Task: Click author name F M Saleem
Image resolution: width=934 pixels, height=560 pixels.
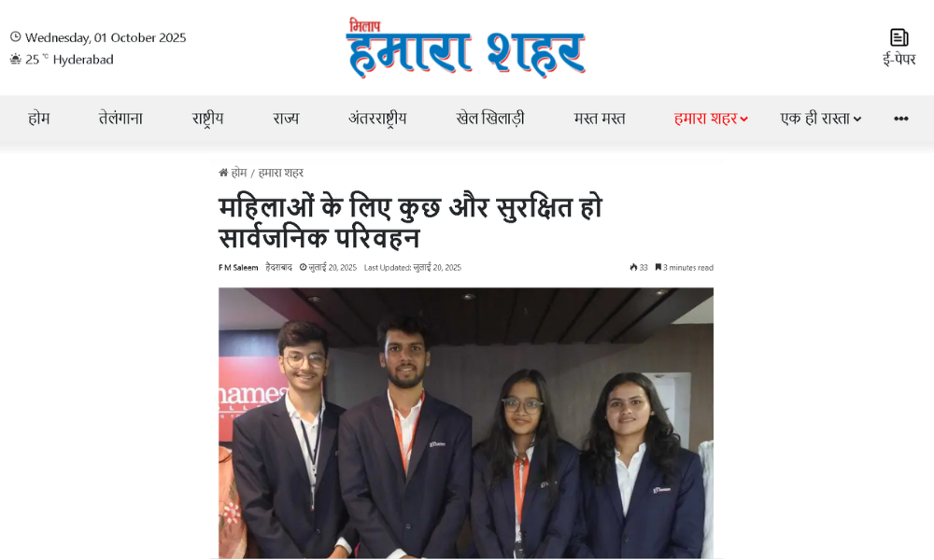Action: click(238, 267)
